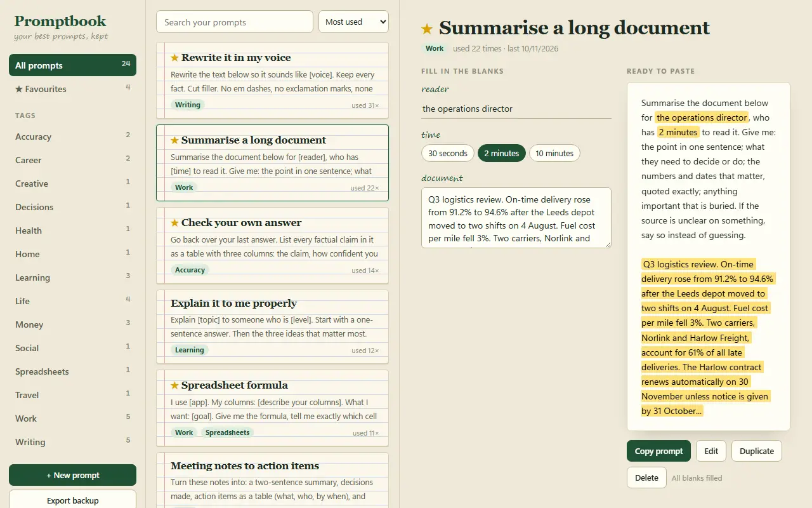Filter by the Career tag
812x508 pixels.
[x=72, y=160]
